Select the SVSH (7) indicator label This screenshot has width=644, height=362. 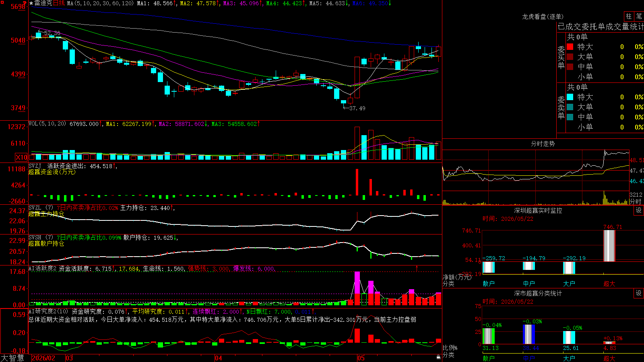(41, 238)
